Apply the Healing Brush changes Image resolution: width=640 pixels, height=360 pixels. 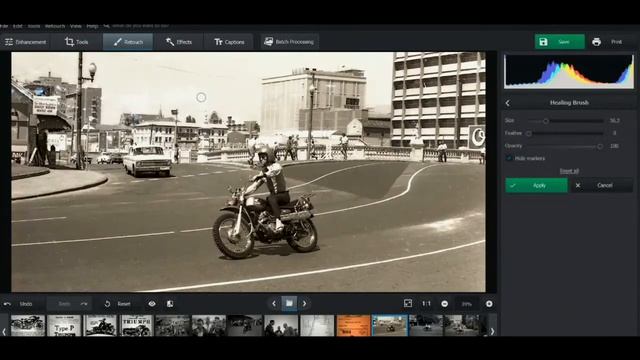point(536,185)
